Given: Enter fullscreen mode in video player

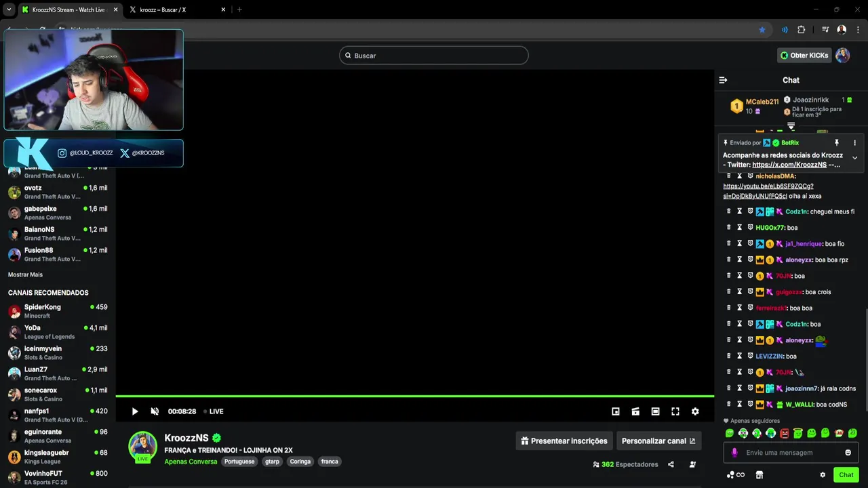Looking at the screenshot, I should tap(675, 411).
